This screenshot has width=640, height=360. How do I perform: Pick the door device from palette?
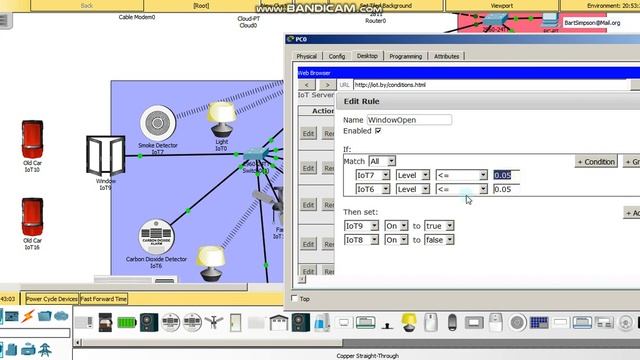236,322
